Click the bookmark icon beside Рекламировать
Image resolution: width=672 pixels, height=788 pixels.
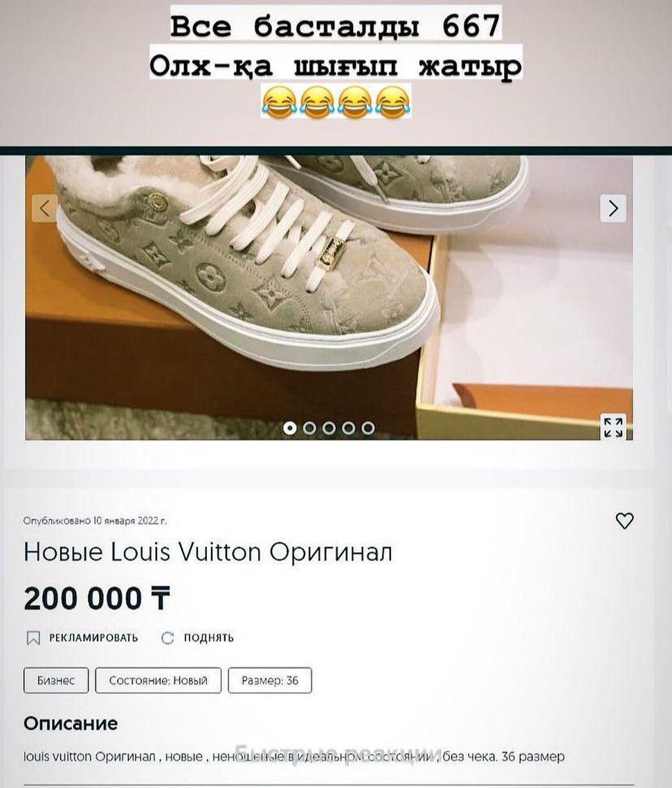coord(33,639)
